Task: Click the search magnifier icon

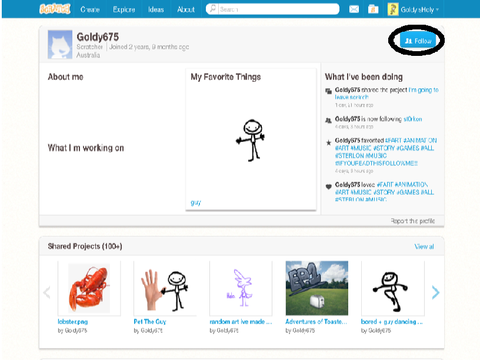Action: pyautogui.click(x=213, y=9)
